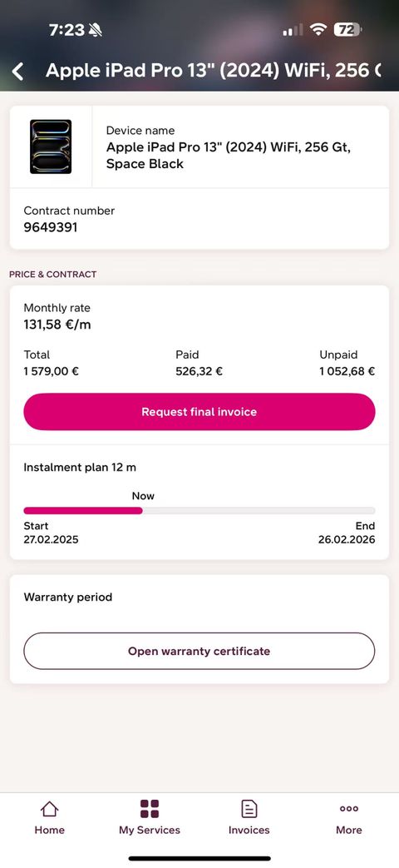399x868 pixels.
Task: Tap the iPad Pro device thumbnail
Action: tap(50, 146)
